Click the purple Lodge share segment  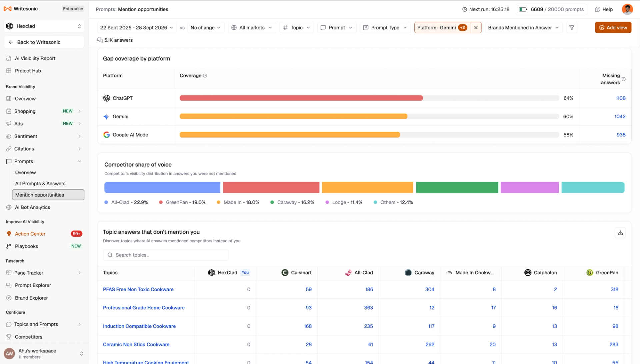coord(529,188)
